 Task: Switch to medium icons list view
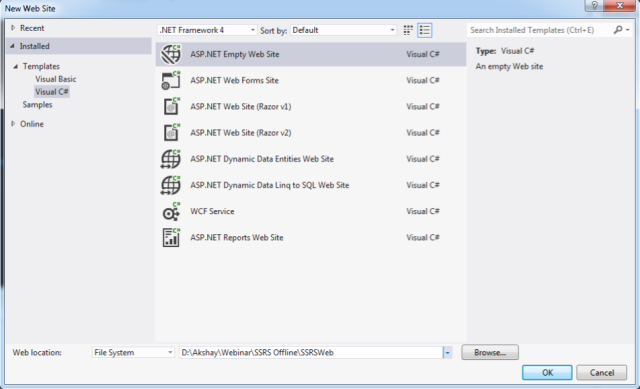pos(424,30)
